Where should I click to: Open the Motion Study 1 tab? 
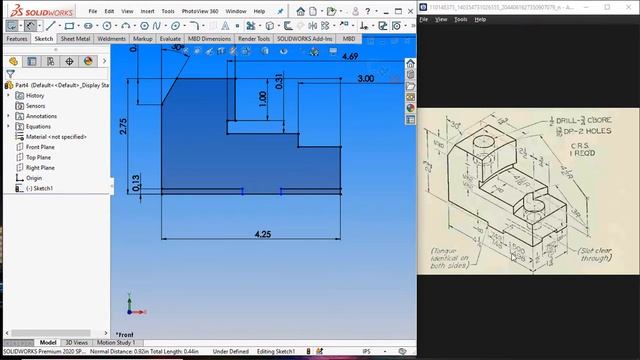pyautogui.click(x=116, y=342)
